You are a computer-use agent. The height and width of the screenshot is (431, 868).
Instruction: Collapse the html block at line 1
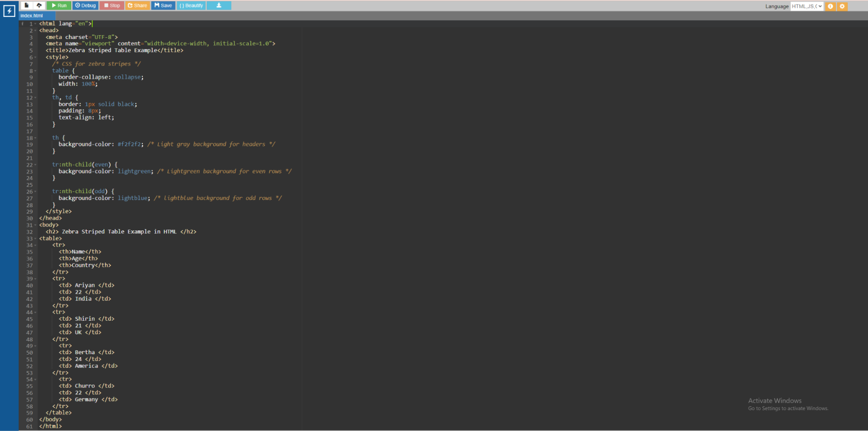coord(36,24)
